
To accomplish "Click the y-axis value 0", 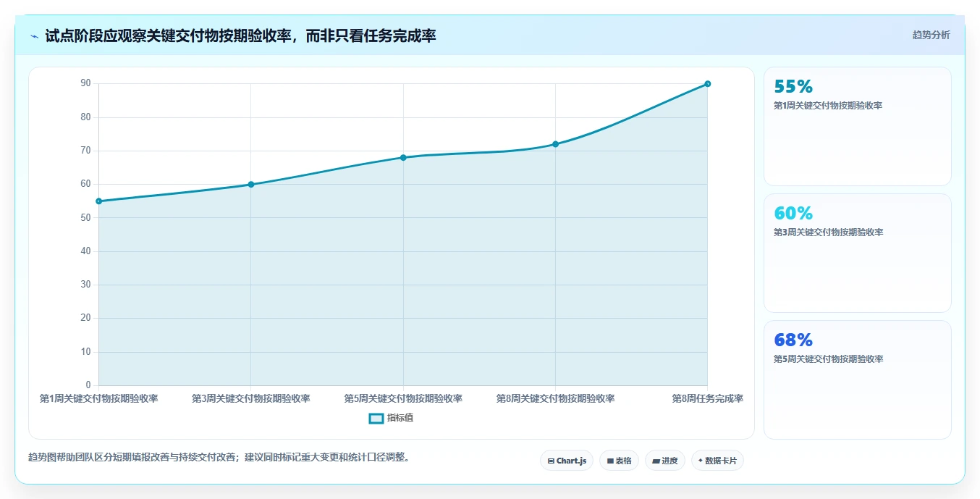I will click(x=88, y=385).
